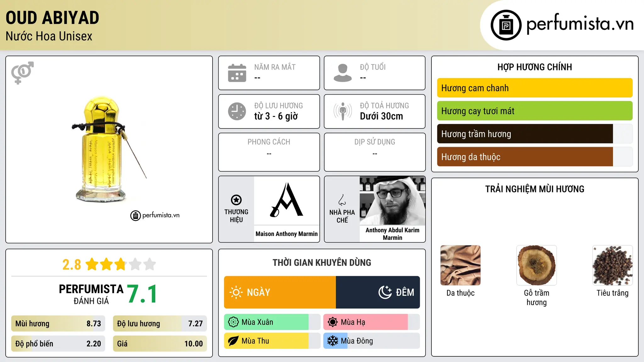
Task: Click the Mùi hương 8.73 score bar
Action: click(x=58, y=324)
